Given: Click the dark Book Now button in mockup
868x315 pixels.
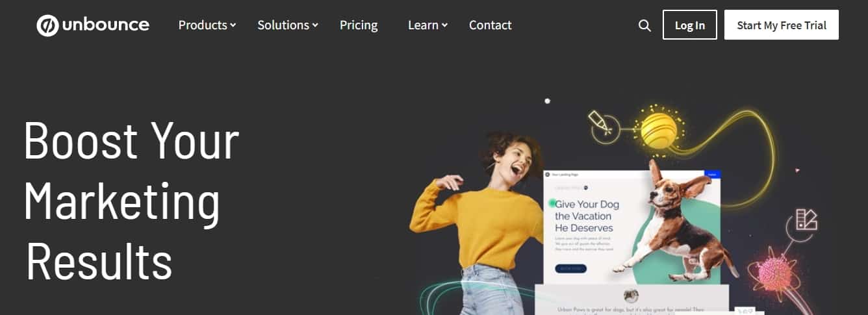Looking at the screenshot, I should pos(570,268).
